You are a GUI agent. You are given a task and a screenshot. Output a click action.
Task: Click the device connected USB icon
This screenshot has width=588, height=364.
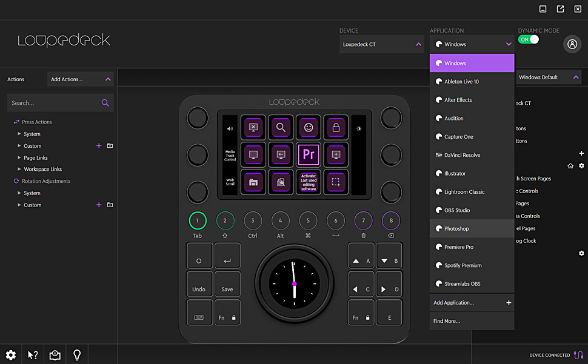(579, 355)
